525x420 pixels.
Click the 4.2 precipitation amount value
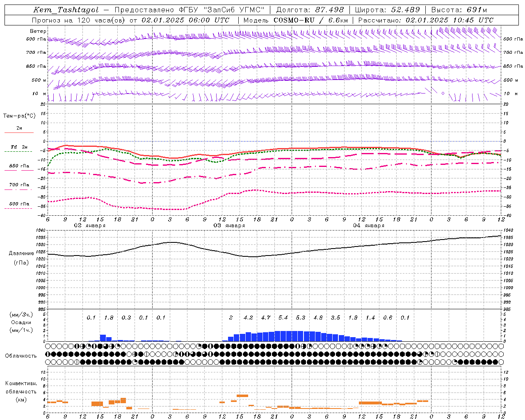[248, 318]
